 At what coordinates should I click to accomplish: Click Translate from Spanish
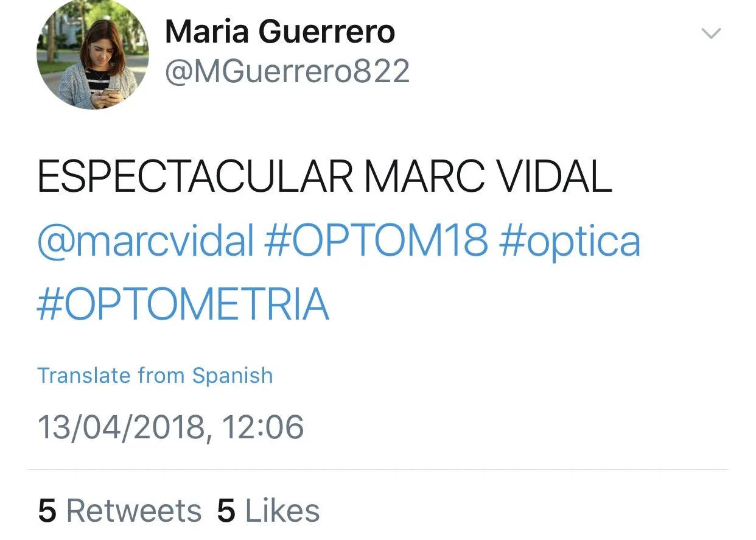tap(155, 376)
